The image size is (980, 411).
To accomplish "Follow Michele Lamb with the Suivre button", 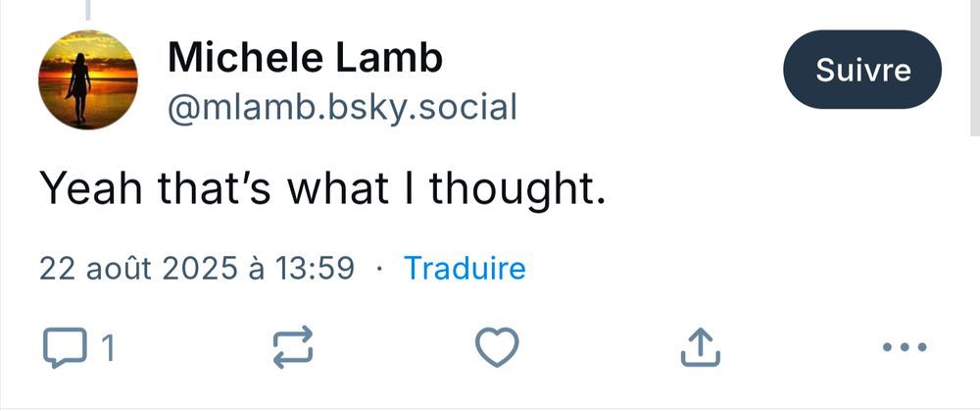I will 862,70.
